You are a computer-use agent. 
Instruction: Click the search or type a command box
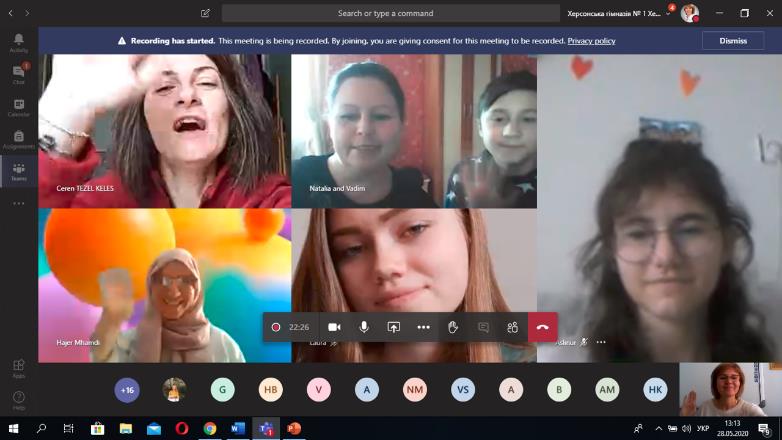[390, 13]
